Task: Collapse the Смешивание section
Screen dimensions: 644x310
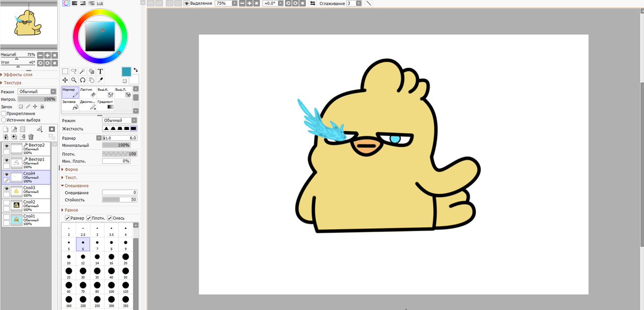Action: point(75,185)
